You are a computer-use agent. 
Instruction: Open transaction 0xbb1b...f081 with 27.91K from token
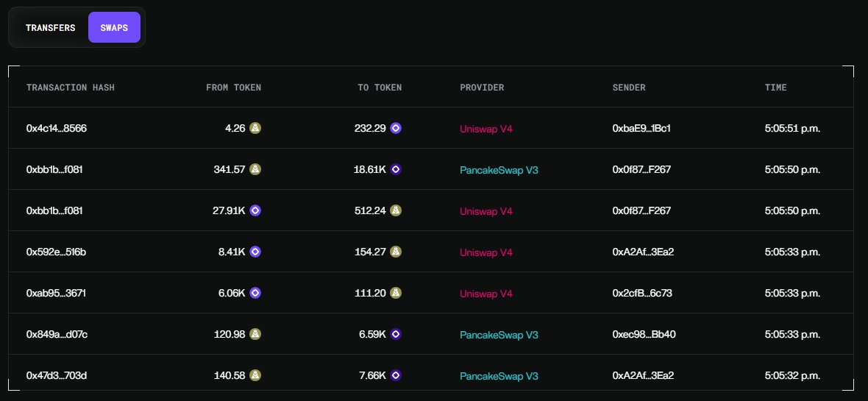tap(54, 210)
